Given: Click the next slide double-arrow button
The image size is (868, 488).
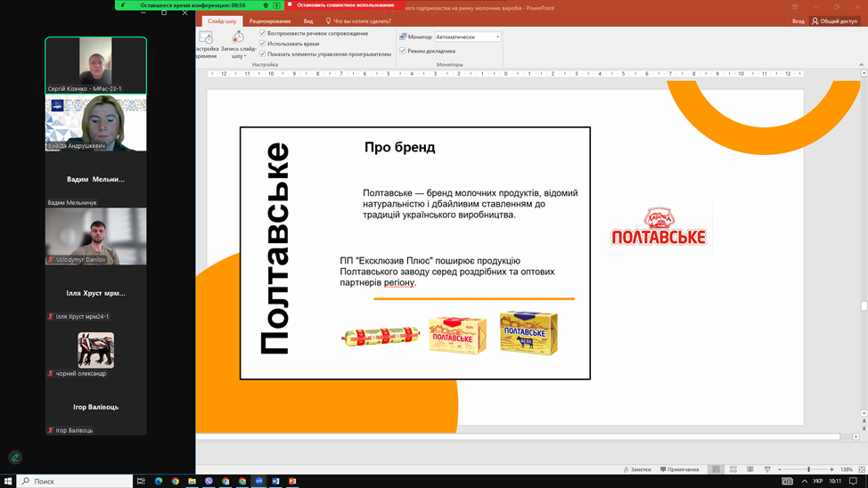Looking at the screenshot, I should click(x=864, y=429).
